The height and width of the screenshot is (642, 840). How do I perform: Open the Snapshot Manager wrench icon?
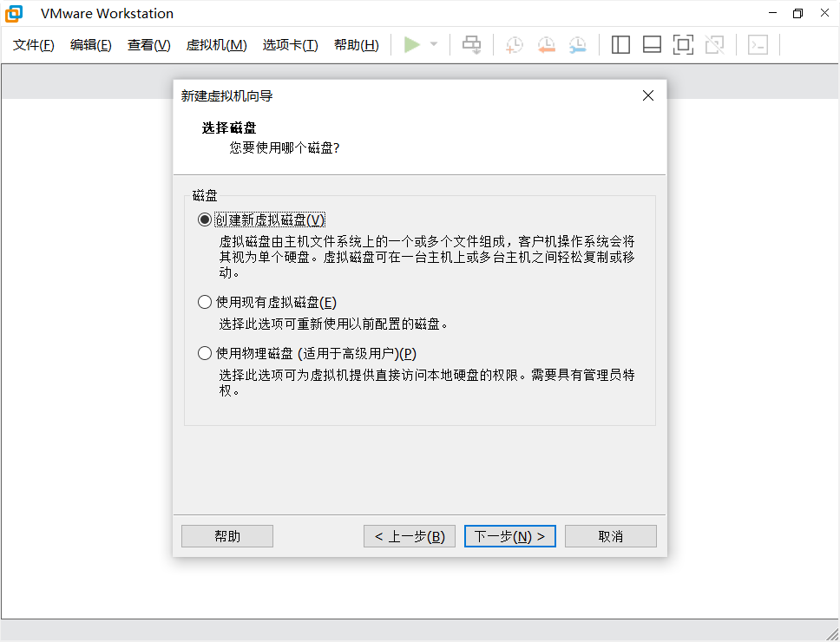point(578,45)
